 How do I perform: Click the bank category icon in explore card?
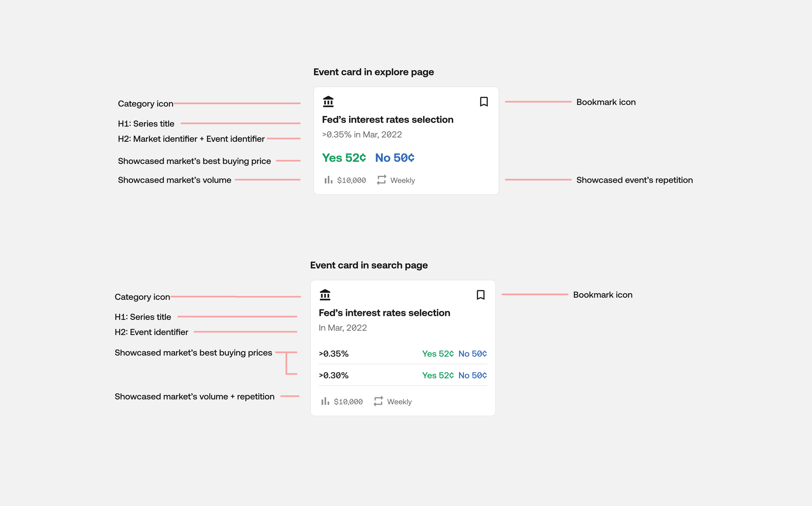[328, 101]
